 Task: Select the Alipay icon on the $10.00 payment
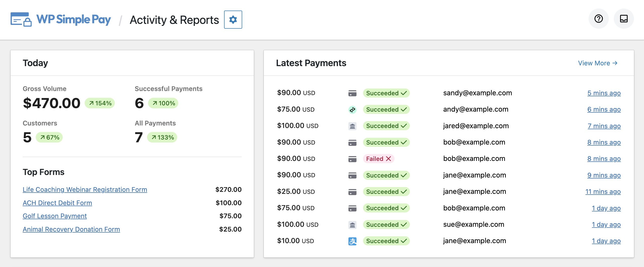353,241
